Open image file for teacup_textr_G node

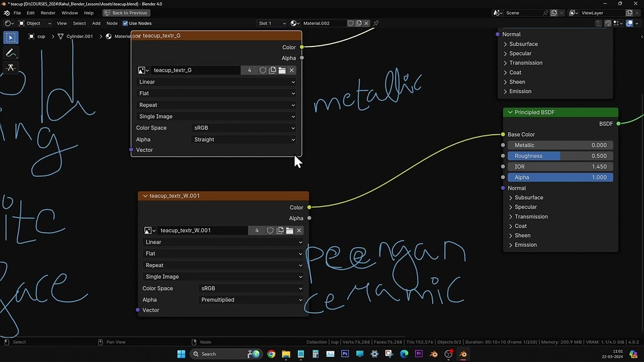point(282,70)
